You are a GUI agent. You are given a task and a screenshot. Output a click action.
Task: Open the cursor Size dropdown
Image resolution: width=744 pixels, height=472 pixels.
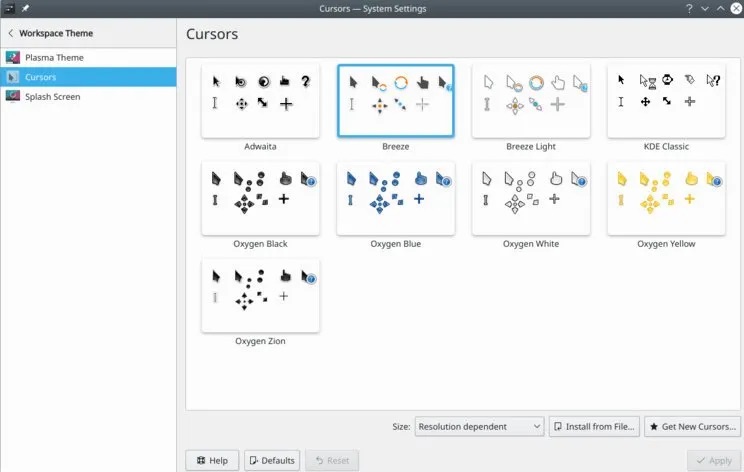(479, 426)
